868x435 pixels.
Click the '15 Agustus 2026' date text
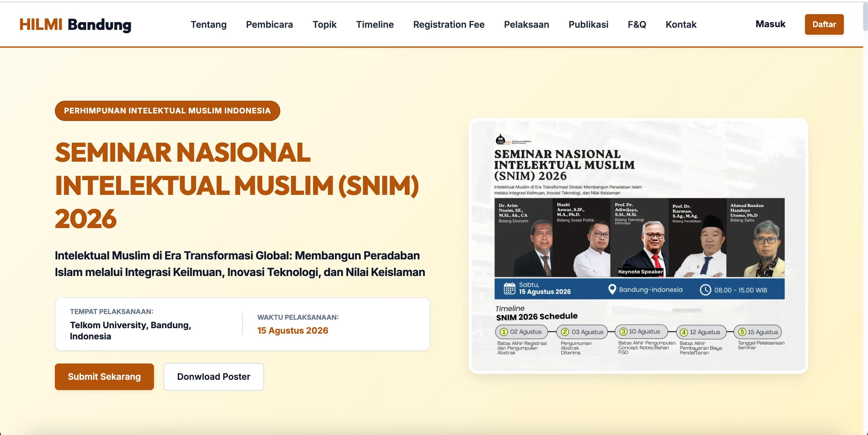point(292,330)
